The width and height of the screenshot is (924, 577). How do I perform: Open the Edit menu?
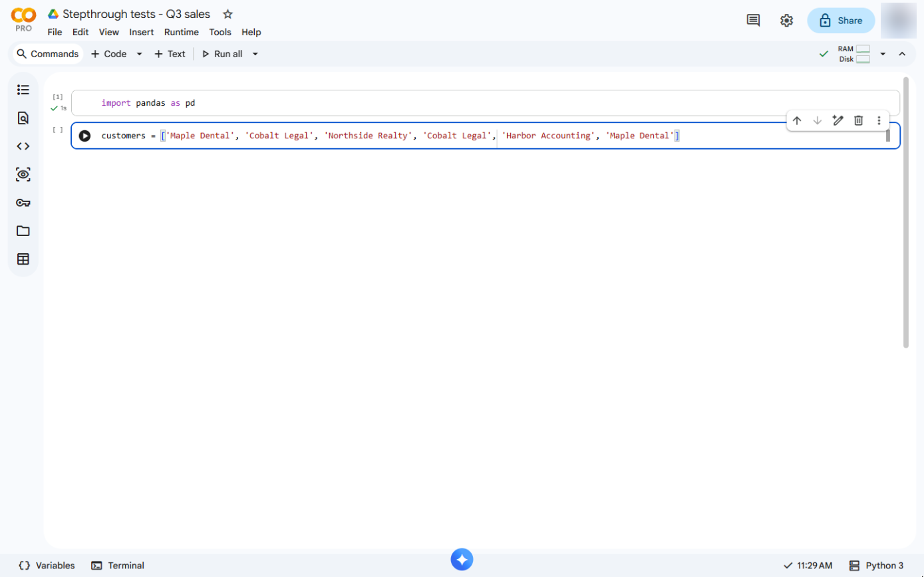pos(80,32)
